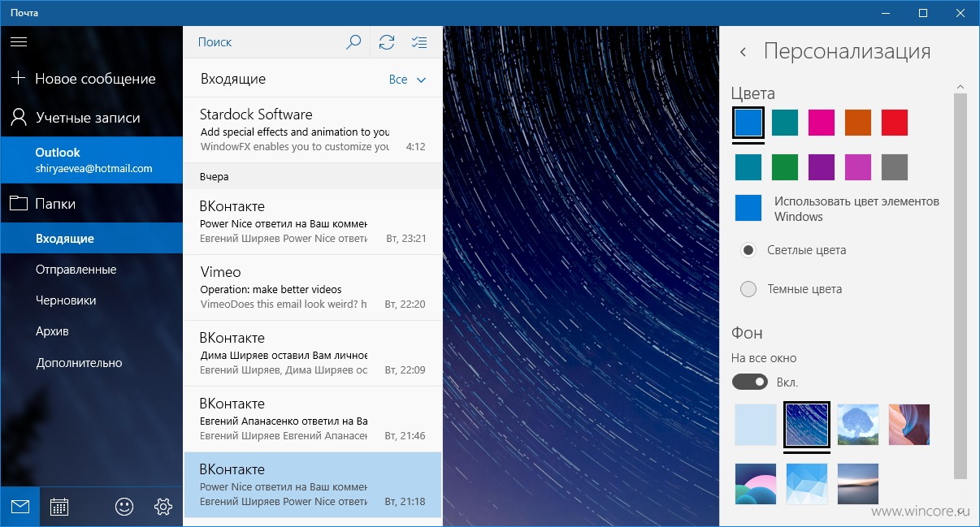
Task: Pick the hot pink color swatch
Action: pyautogui.click(x=822, y=123)
